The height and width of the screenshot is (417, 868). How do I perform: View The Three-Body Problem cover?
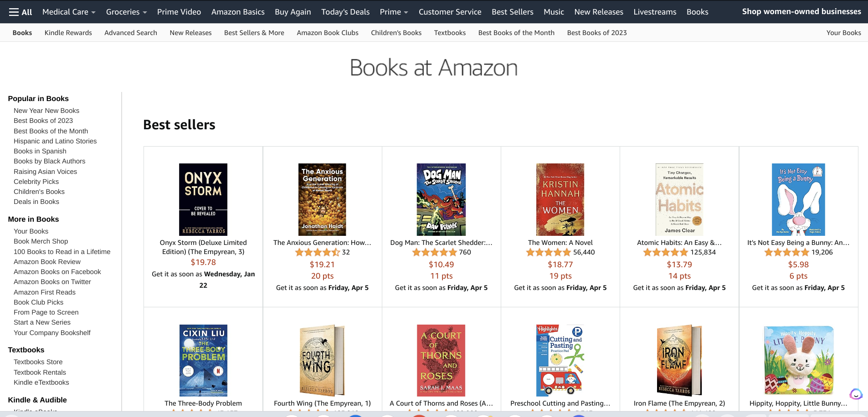(x=203, y=361)
